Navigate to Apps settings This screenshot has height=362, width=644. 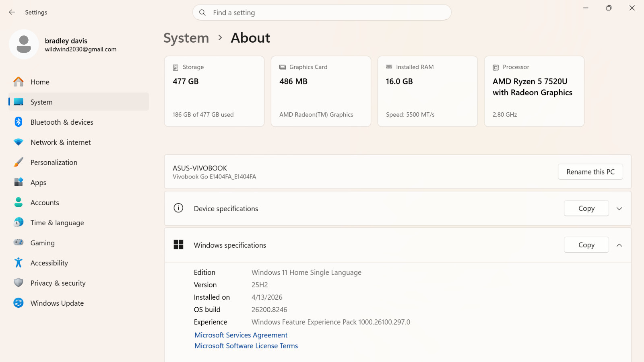coord(78,182)
